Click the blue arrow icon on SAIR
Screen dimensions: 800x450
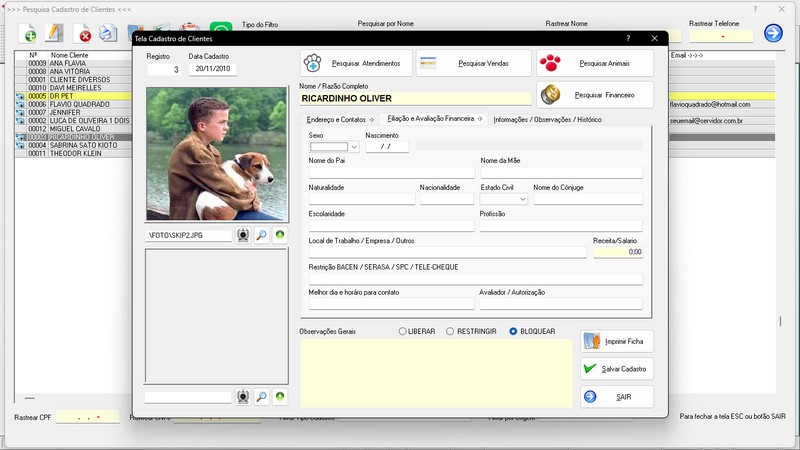[x=590, y=396]
